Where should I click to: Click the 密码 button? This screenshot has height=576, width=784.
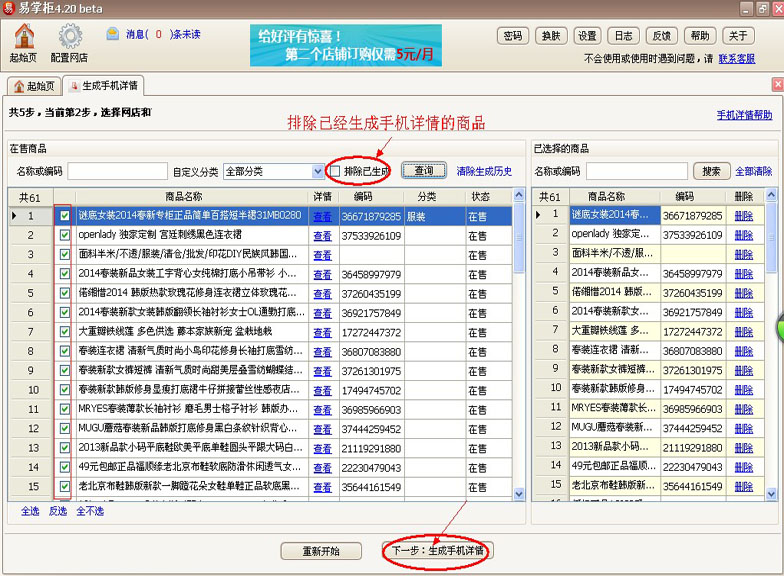513,36
